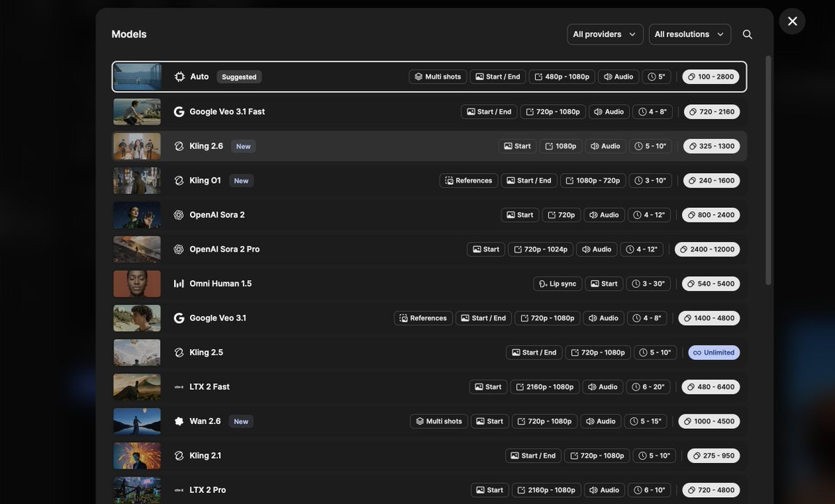Viewport: 835px width, 504px height.
Task: Click the New badge on Kling 2.6
Action: [244, 146]
